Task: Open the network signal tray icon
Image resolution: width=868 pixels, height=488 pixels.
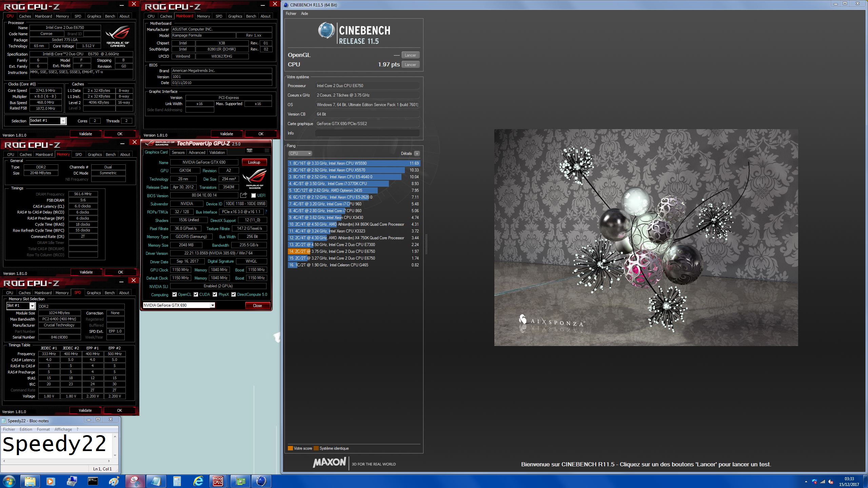Action: point(823,482)
